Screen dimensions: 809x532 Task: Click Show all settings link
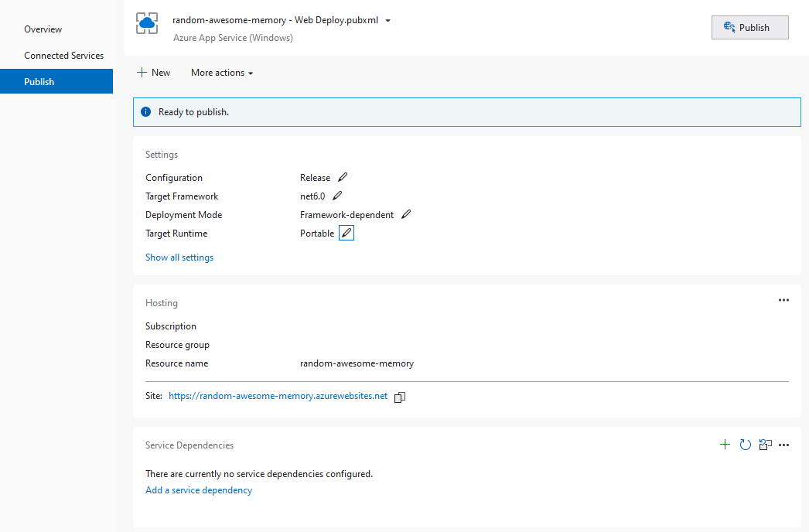point(179,257)
